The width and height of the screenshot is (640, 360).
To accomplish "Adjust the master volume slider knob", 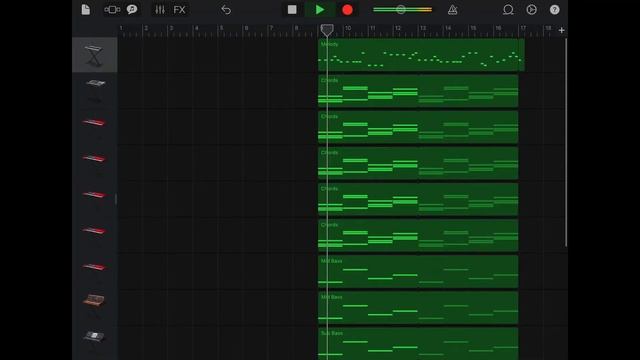I will [401, 10].
